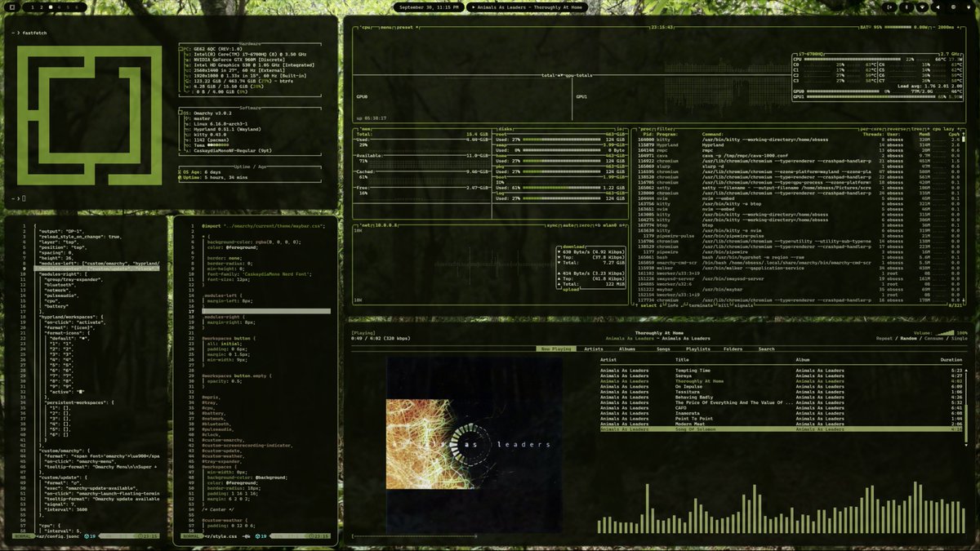Toggle 'Random' mode in rmpc
This screenshot has height=551, width=980.
pyautogui.click(x=907, y=338)
